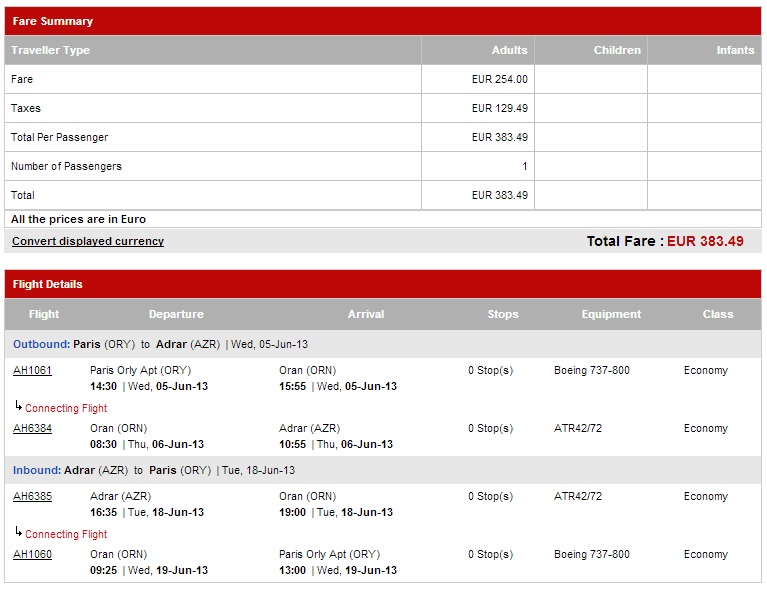767x589 pixels.
Task: Click the Fare Summary red header
Action: pos(383,21)
